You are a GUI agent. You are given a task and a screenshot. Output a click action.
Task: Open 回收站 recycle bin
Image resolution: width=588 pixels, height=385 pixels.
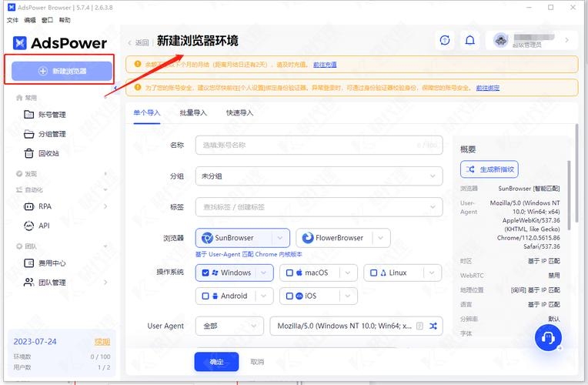(48, 153)
